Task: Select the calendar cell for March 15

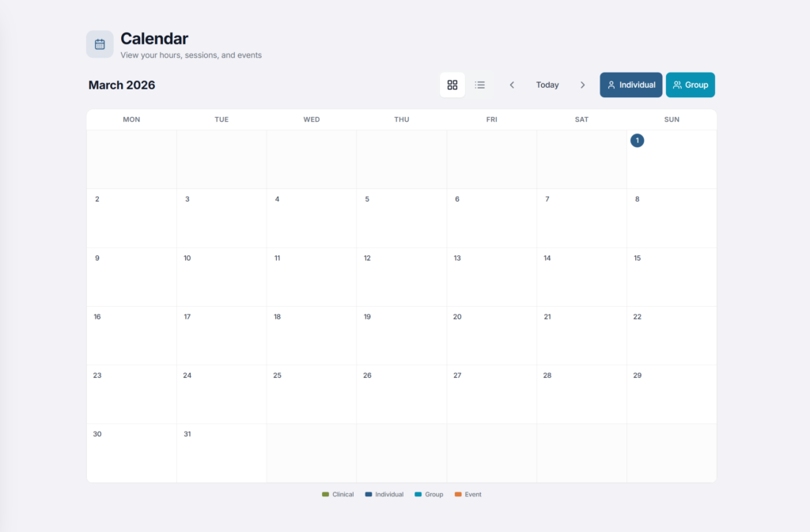Action: [x=672, y=276]
